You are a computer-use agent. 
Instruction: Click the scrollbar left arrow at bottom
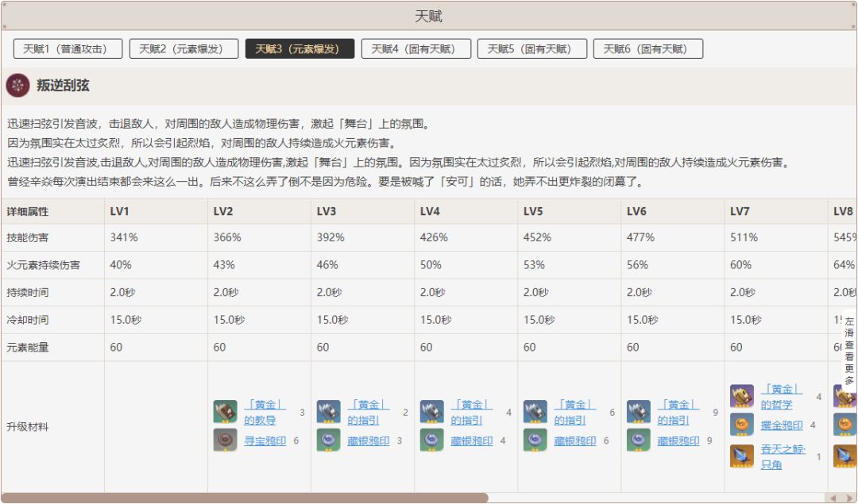833,498
